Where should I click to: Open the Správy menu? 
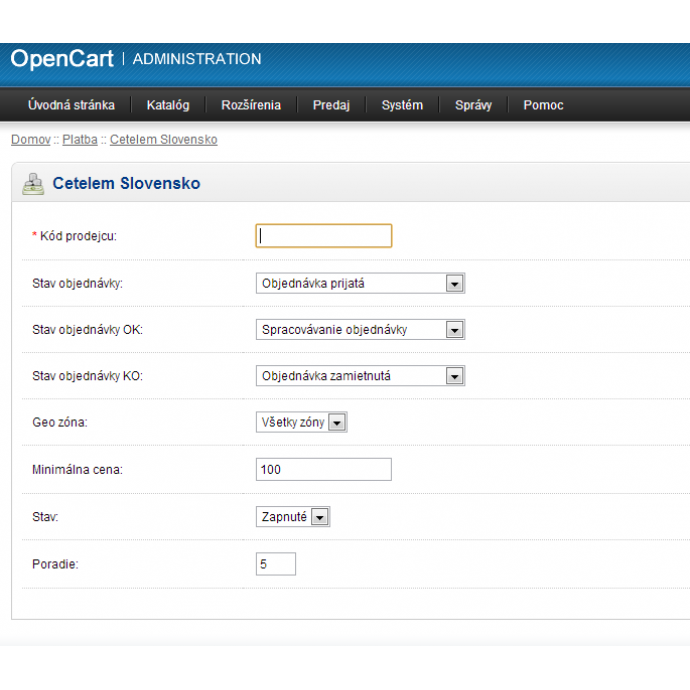(x=473, y=105)
